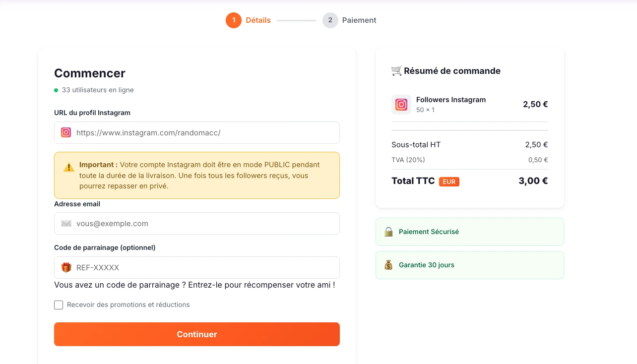
Task: Click the envelope icon in the email field
Action: coord(65,223)
